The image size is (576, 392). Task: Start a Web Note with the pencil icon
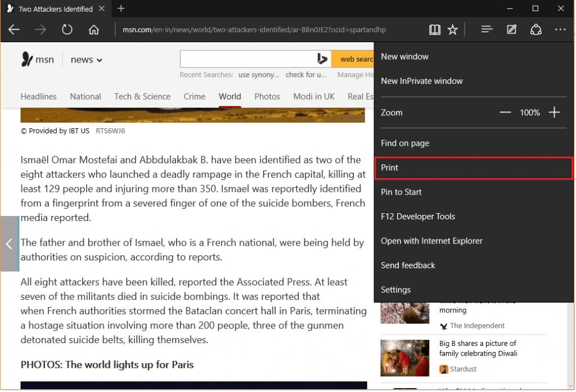tap(511, 29)
